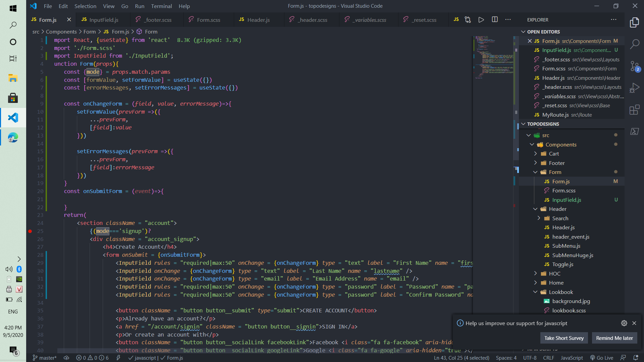Open the Search view in activity bar
Screen dimensions: 644x362
tap(634, 44)
